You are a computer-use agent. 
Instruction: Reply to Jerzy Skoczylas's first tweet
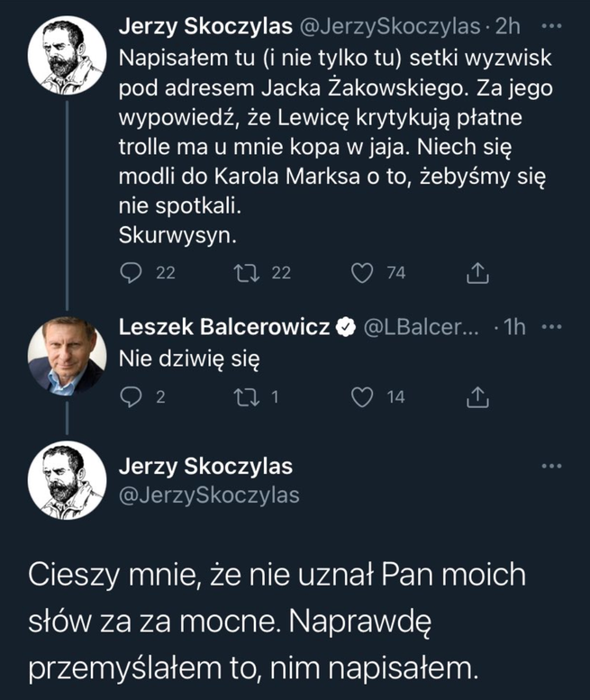coord(132,273)
